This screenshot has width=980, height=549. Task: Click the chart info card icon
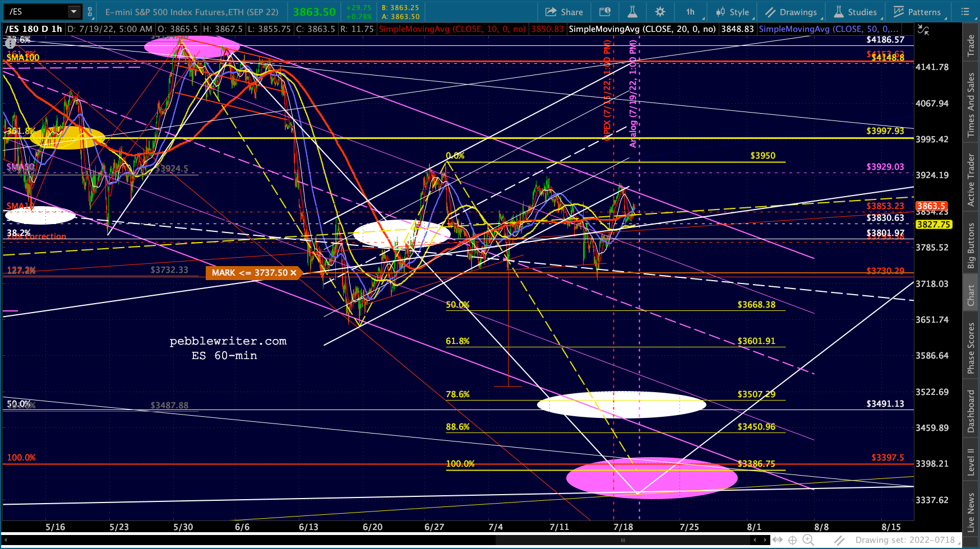point(605,12)
